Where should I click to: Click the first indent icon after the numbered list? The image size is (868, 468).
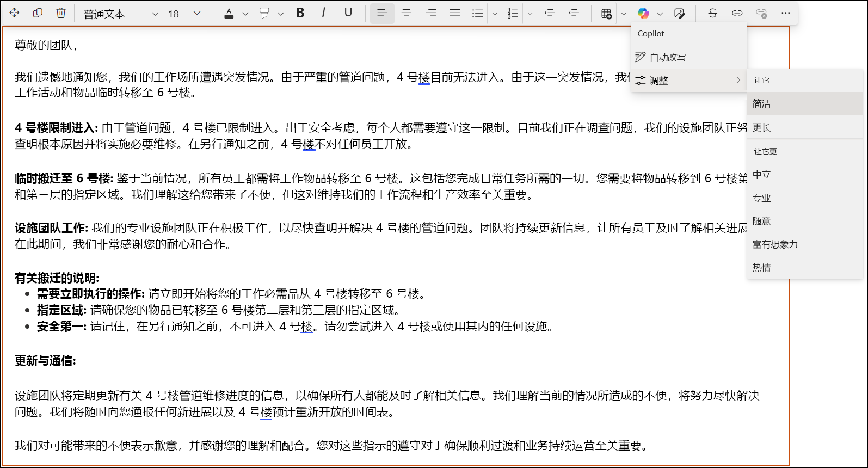point(550,13)
